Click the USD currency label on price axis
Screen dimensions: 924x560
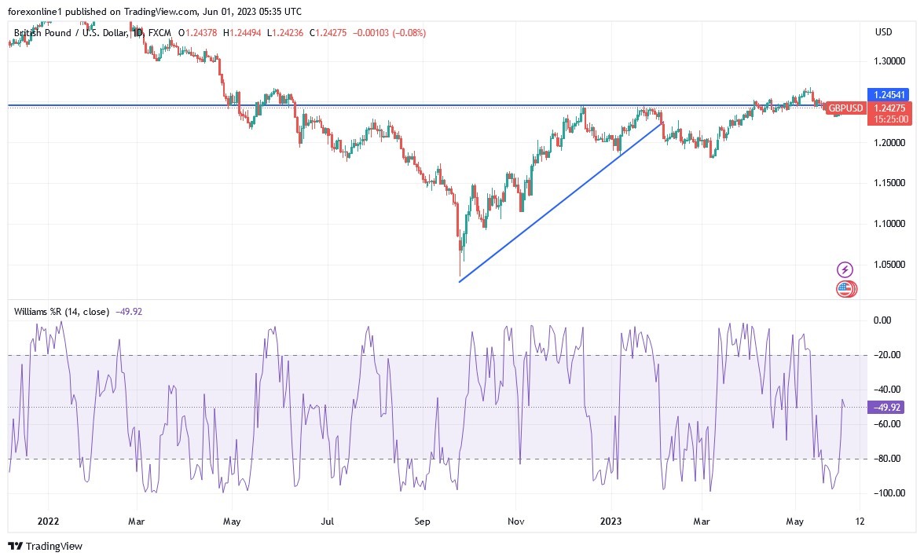883,31
